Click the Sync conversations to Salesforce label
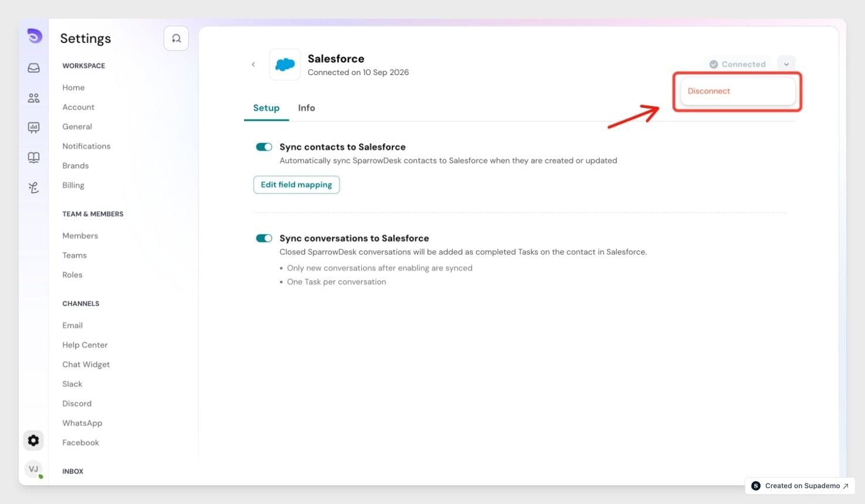Viewport: 865px width, 504px height. coord(354,239)
